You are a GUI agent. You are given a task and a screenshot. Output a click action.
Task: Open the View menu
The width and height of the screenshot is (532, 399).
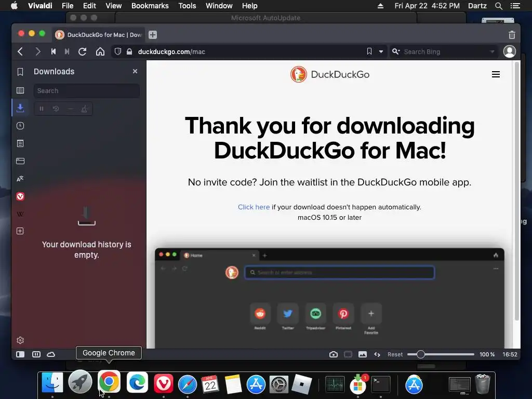[x=113, y=6]
